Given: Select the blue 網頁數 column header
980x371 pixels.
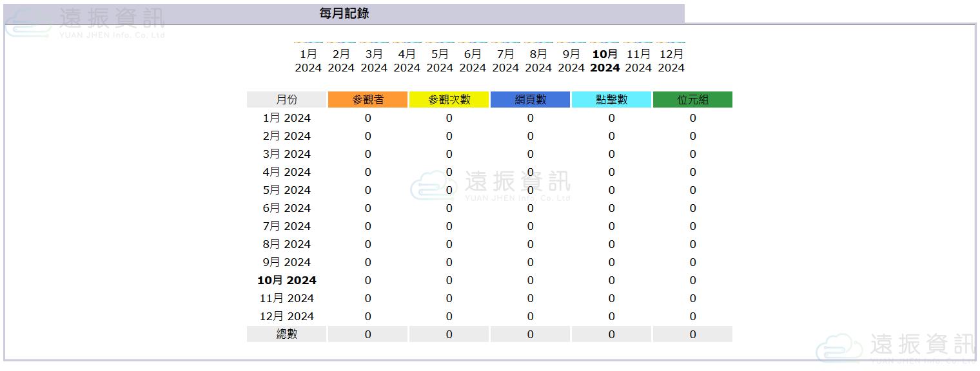Looking at the screenshot, I should pos(530,100).
